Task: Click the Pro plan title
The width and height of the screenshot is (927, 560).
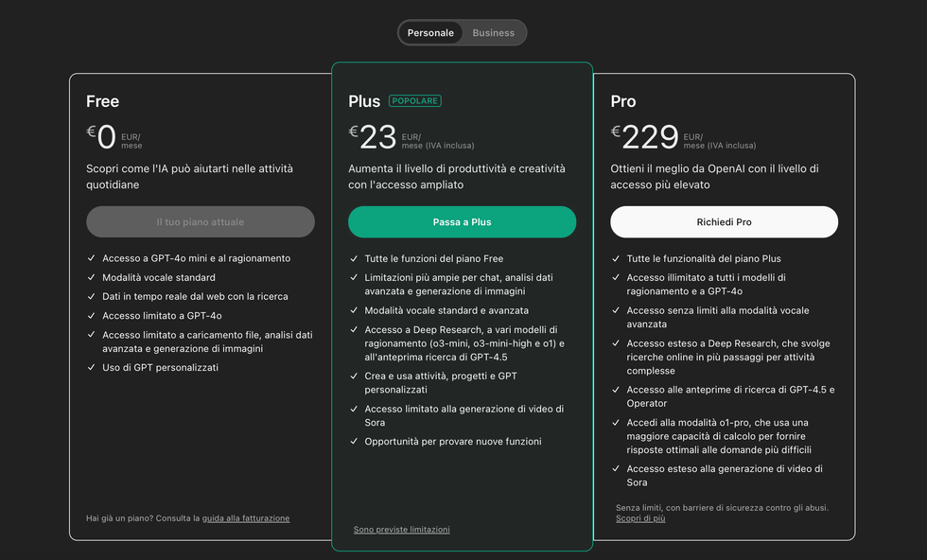Action: 623,102
